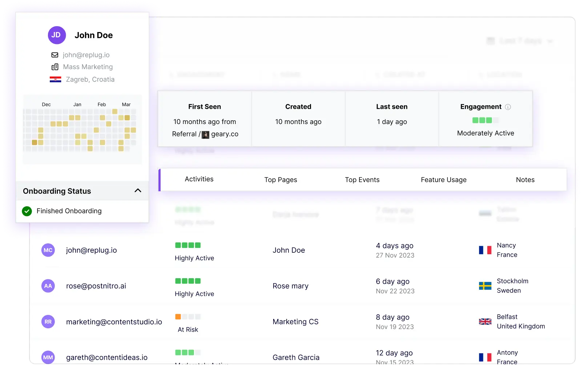This screenshot has height=372, width=588.
Task: Click the JD profile avatar
Action: (x=57, y=35)
